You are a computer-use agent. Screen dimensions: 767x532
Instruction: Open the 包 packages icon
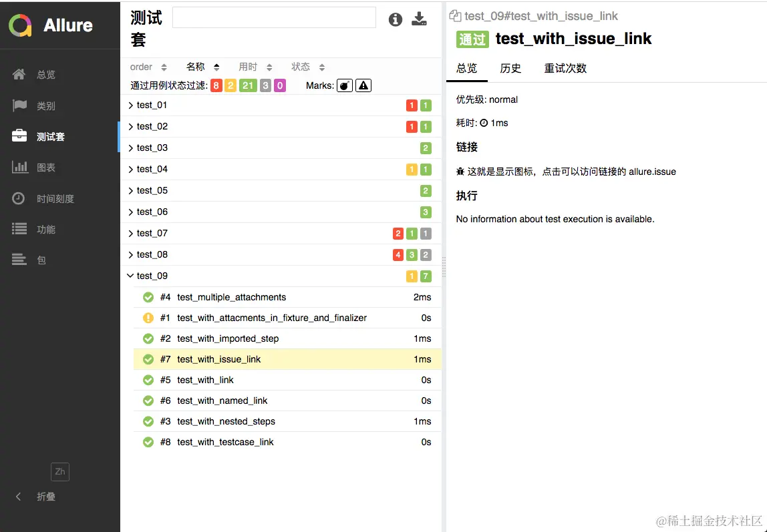point(19,260)
